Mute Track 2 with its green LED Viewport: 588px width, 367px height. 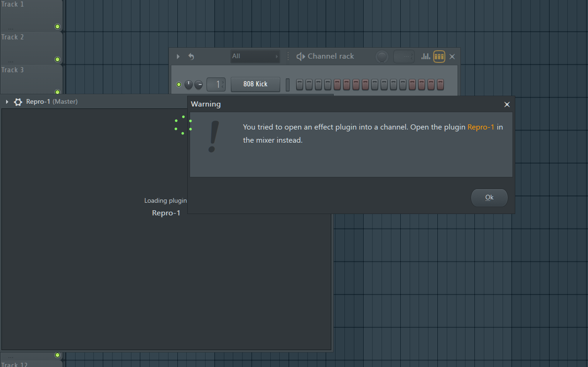point(58,59)
